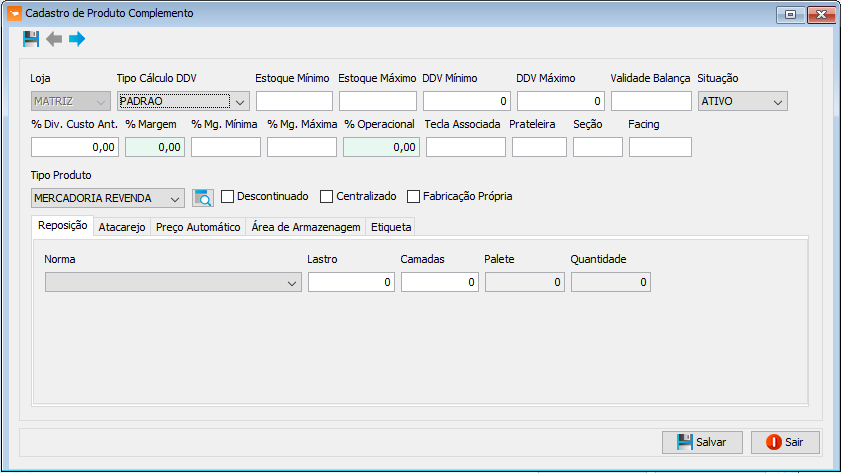Viewport: 841px width, 473px height.
Task: Click the Validade Balança field
Action: [652, 101]
